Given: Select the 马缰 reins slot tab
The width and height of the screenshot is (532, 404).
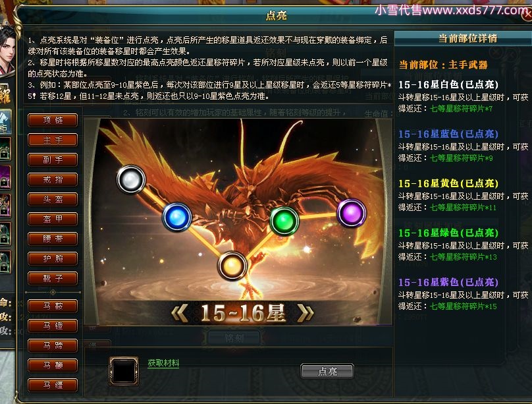Looking at the screenshot, I should tap(53, 386).
